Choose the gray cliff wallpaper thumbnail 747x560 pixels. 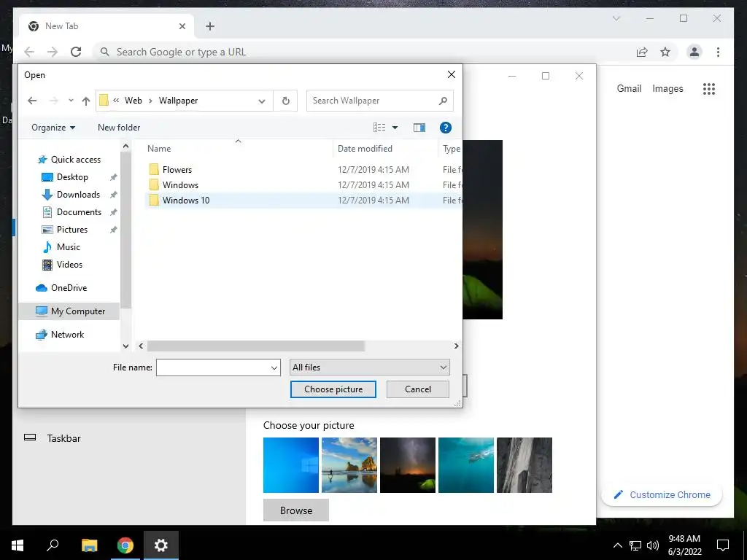point(525,465)
